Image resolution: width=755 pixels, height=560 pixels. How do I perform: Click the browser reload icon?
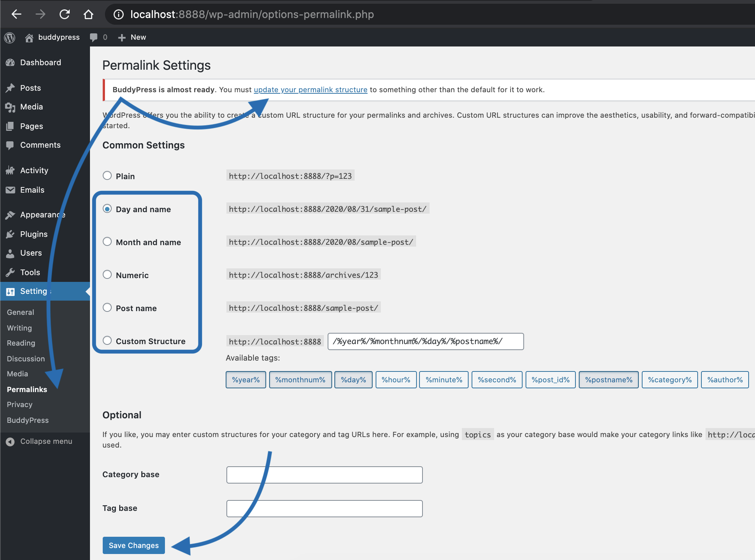tap(64, 14)
